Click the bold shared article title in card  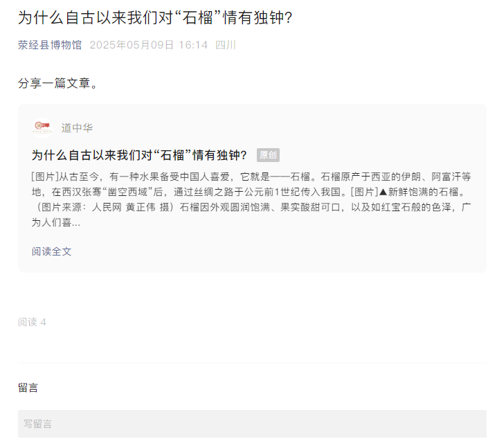[139, 155]
